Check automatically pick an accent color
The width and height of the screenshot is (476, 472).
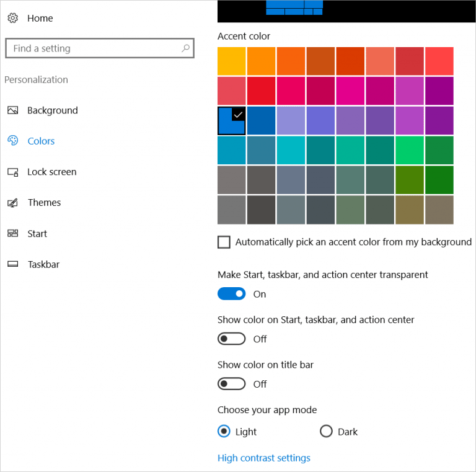tap(224, 242)
